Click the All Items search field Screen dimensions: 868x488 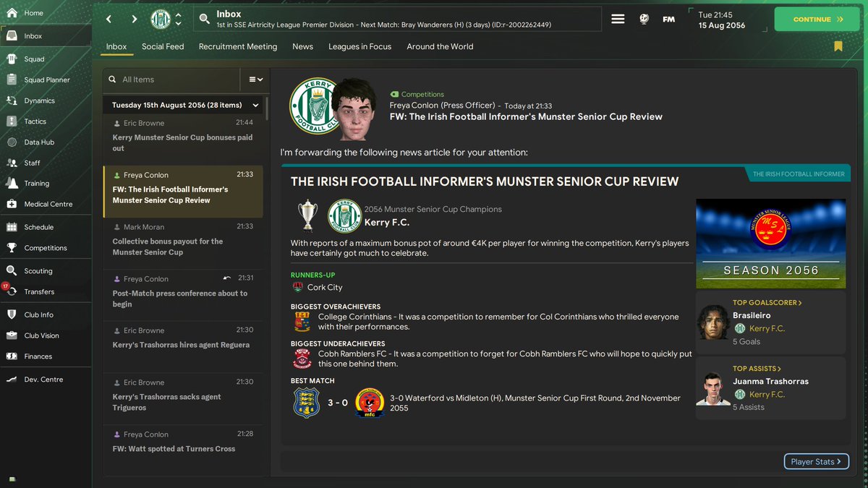click(x=171, y=80)
